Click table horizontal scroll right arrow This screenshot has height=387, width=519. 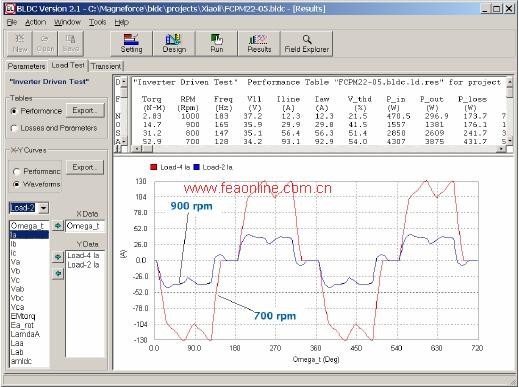[501, 149]
